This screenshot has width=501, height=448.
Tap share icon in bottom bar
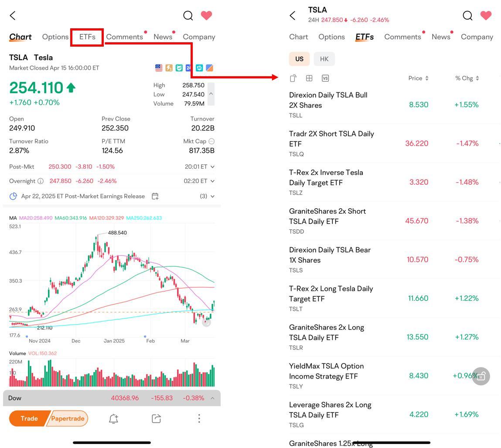tap(156, 419)
